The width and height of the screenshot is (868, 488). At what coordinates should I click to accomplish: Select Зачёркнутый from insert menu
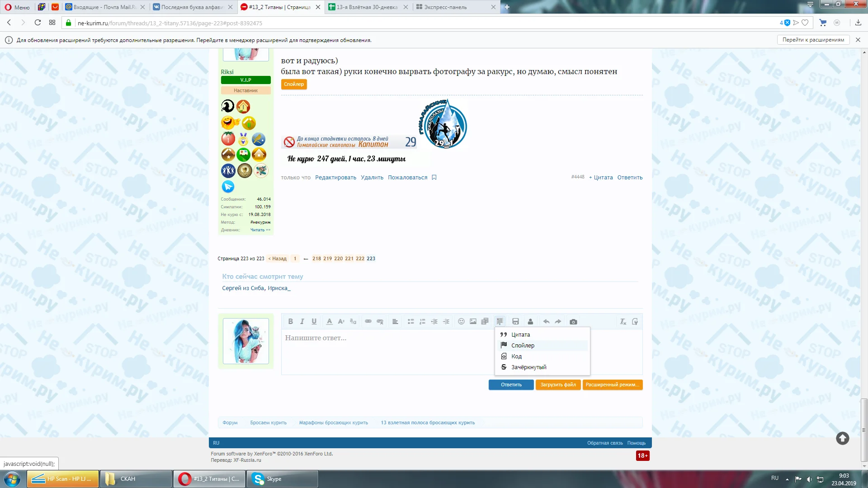[x=528, y=367]
